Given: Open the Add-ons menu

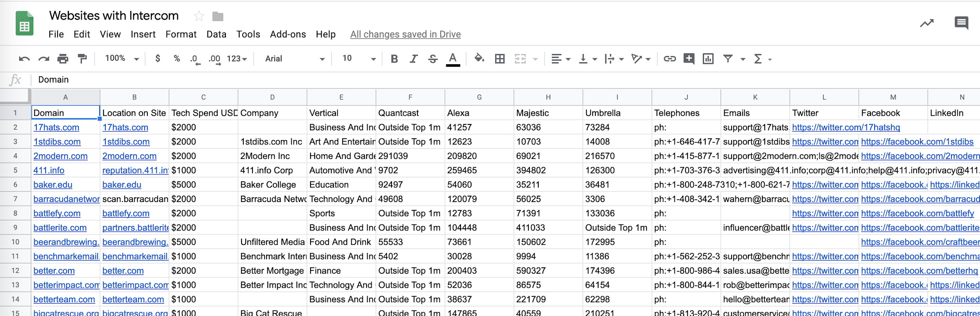Looking at the screenshot, I should pyautogui.click(x=288, y=34).
